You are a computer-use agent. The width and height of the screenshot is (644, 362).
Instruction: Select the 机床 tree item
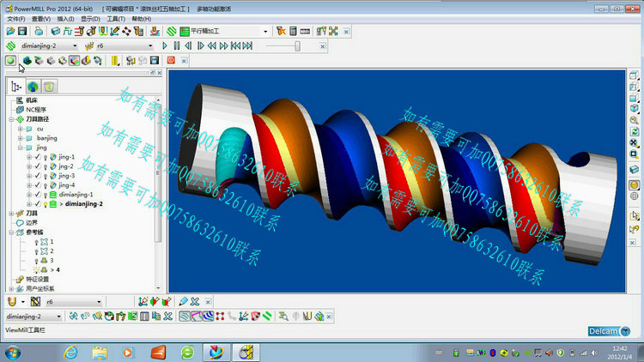(x=31, y=100)
